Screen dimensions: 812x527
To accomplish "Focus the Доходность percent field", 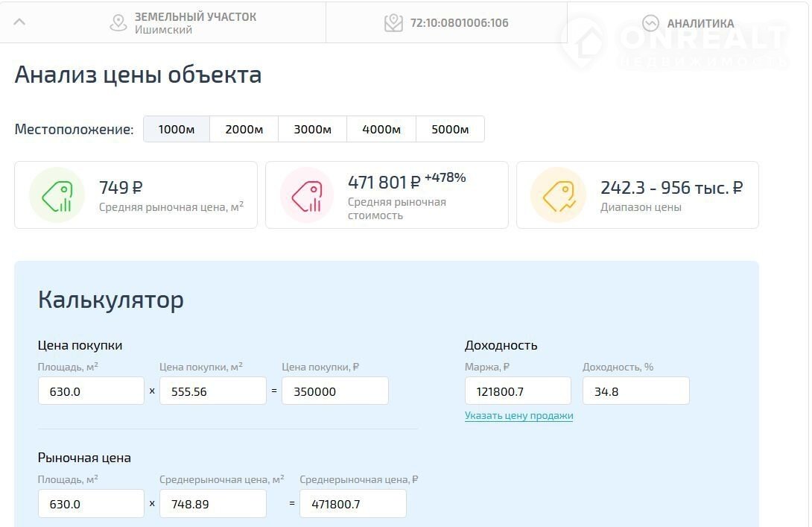I will 635,391.
